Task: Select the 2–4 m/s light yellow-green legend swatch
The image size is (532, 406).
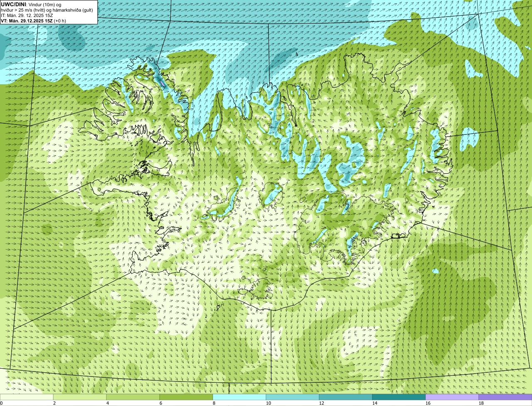Action: click(80, 397)
